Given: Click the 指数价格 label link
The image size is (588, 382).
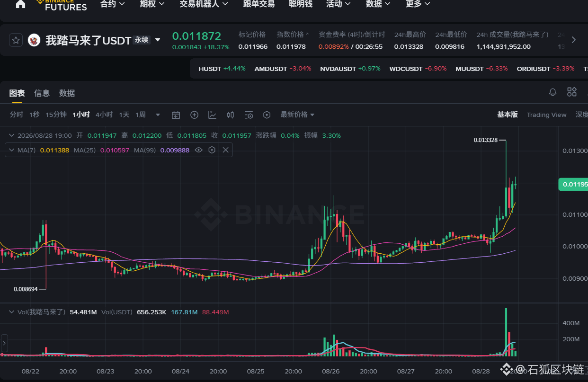Looking at the screenshot, I should 293,35.
